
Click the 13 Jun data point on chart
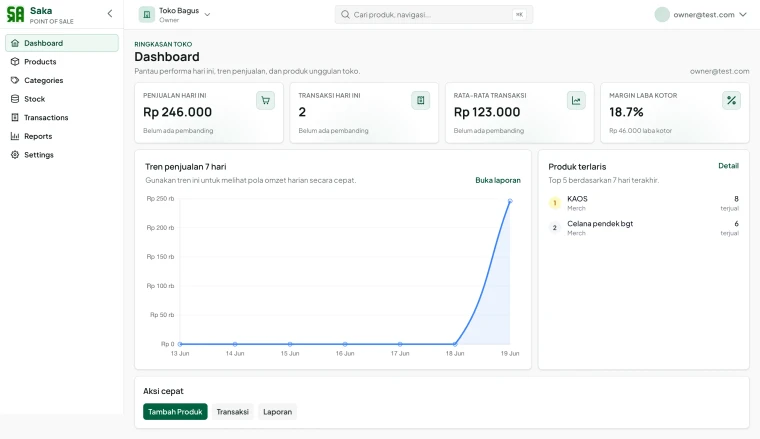click(x=180, y=344)
